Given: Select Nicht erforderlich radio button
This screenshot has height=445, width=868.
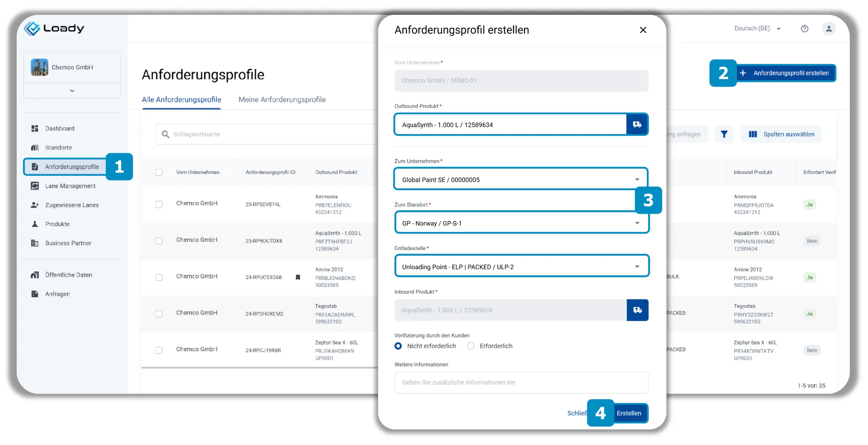Looking at the screenshot, I should coord(398,346).
